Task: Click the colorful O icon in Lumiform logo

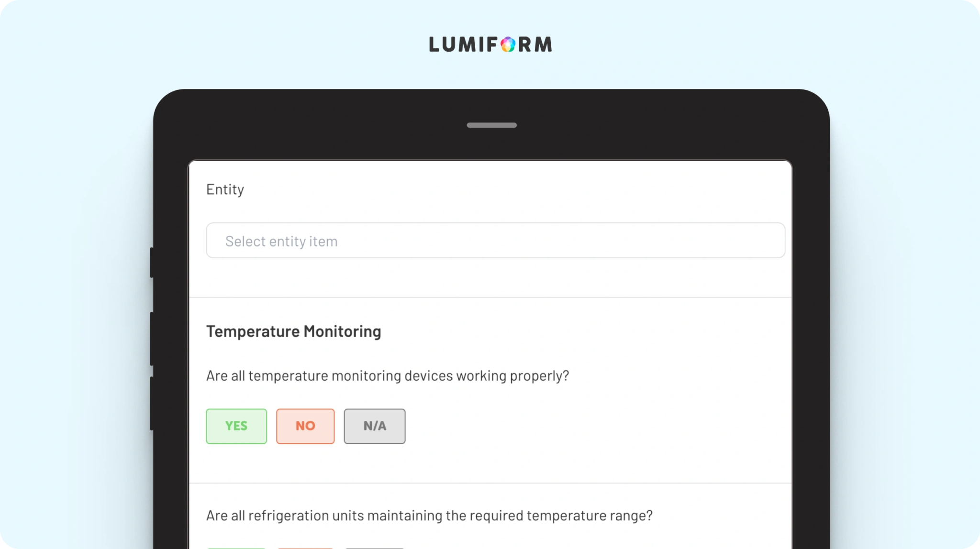Action: point(508,45)
